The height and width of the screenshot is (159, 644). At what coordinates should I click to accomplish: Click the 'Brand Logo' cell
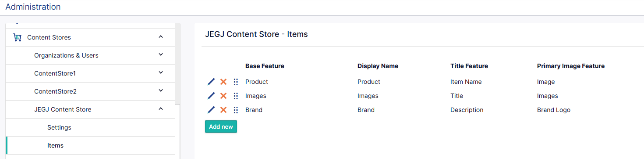pyautogui.click(x=554, y=110)
